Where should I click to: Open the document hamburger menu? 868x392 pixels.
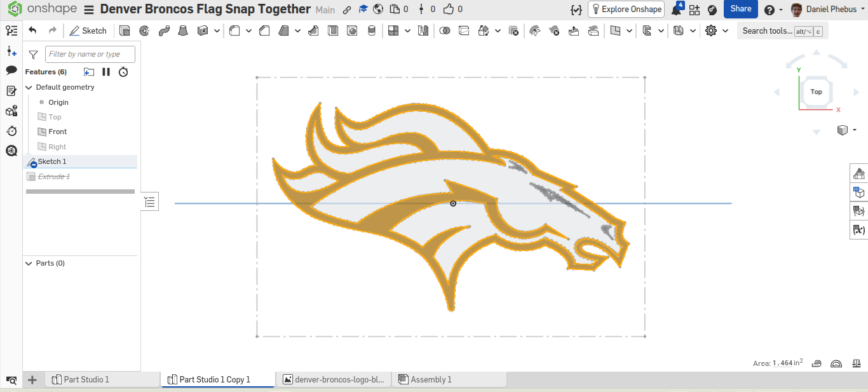(x=89, y=10)
